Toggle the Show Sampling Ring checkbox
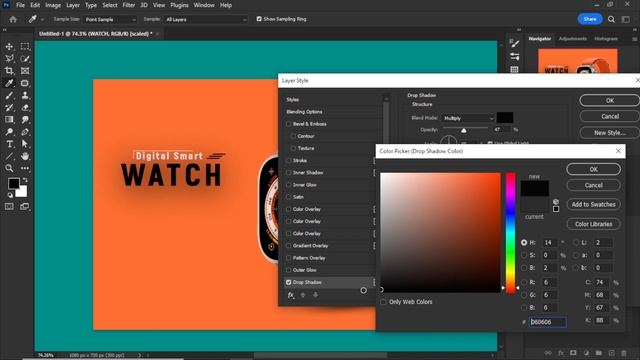This screenshot has width=640, height=360. pyautogui.click(x=259, y=19)
